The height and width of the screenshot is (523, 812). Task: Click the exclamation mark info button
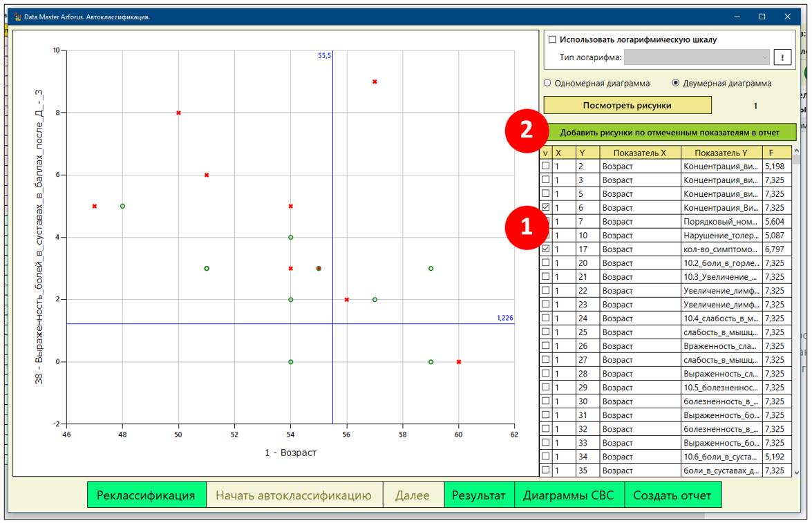[x=782, y=57]
